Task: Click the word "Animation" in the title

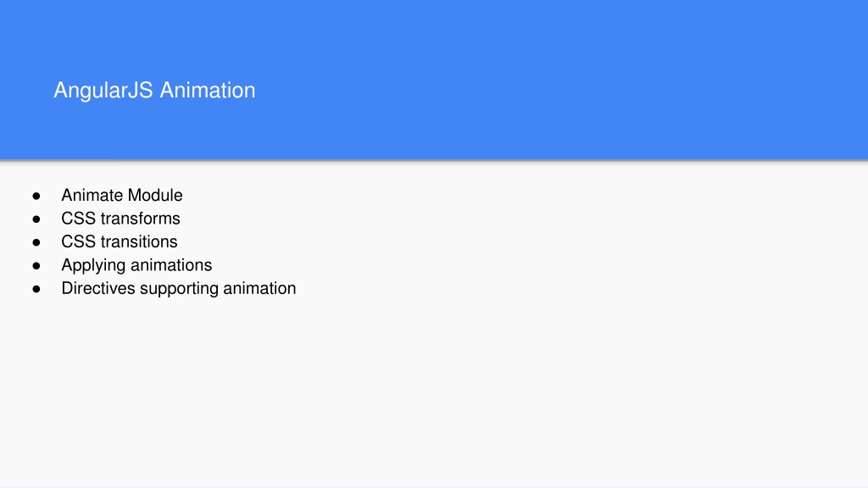Action: click(208, 90)
